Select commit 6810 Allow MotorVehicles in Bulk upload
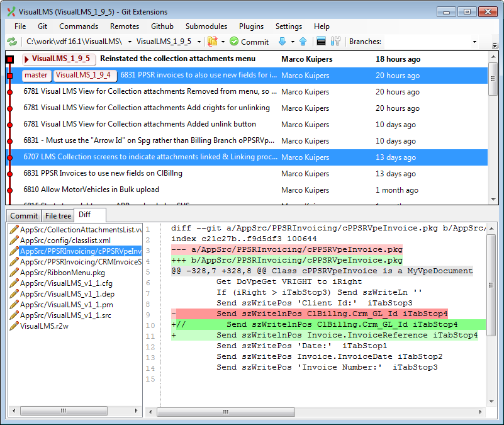The height and width of the screenshot is (425, 504). pos(91,190)
